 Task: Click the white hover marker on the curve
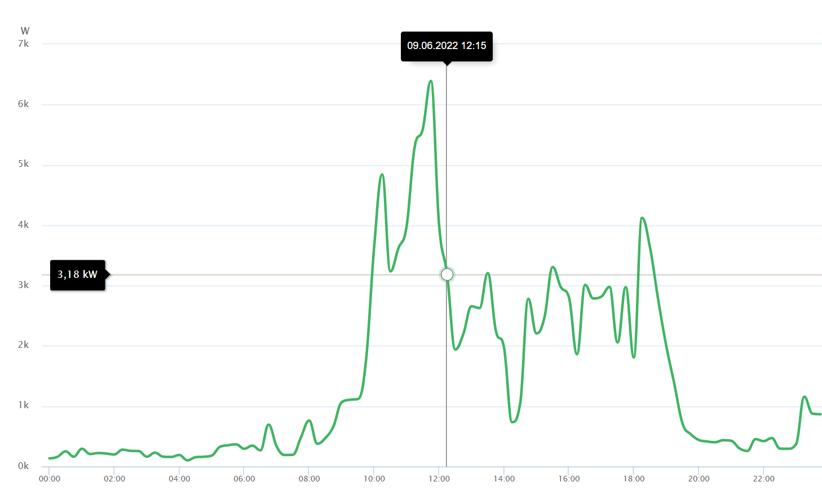click(447, 275)
